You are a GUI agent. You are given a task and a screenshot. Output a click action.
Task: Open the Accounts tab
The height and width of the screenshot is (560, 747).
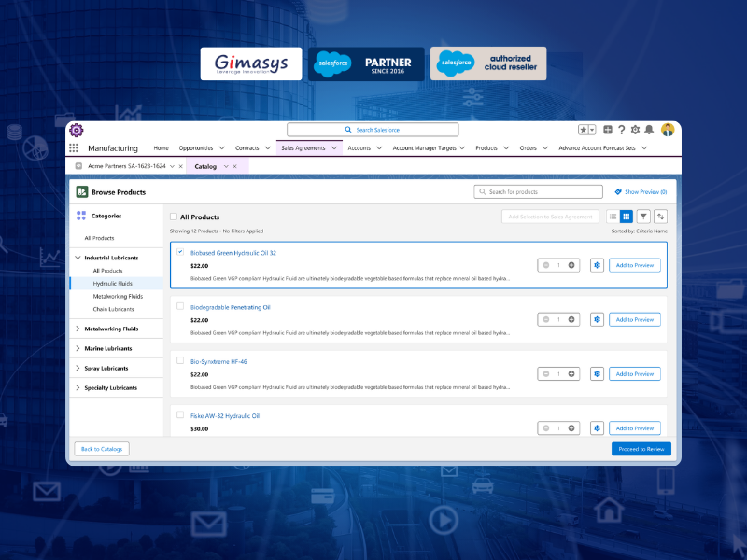pyautogui.click(x=359, y=148)
